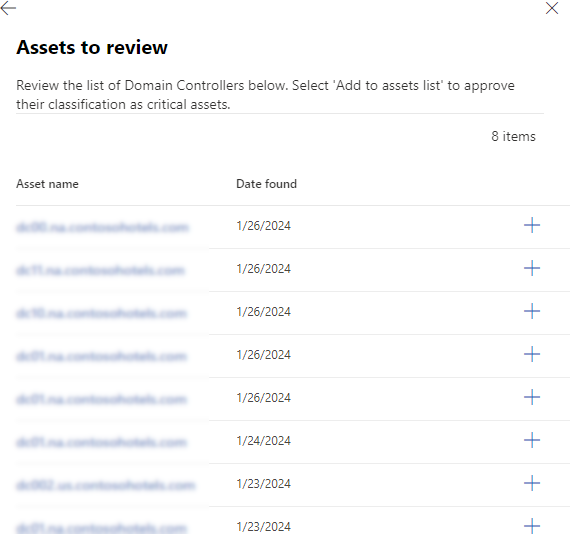Click the 'Assets to review' heading
The image size is (570, 534).
tap(92, 47)
